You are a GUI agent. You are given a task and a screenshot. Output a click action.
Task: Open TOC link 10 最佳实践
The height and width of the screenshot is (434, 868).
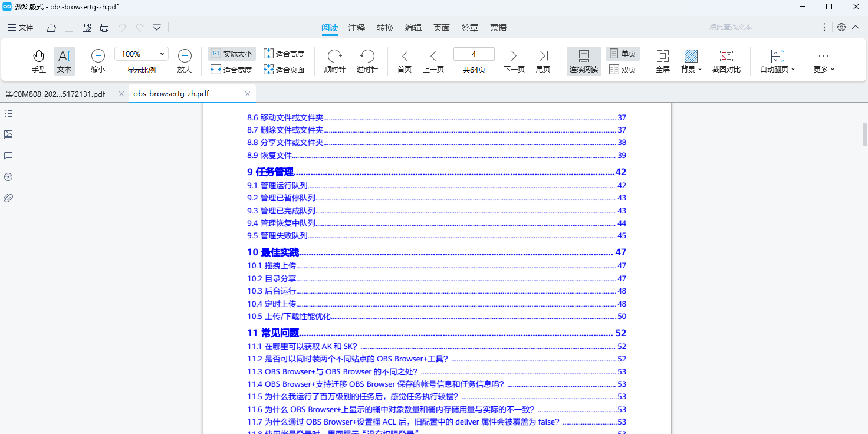(x=436, y=252)
